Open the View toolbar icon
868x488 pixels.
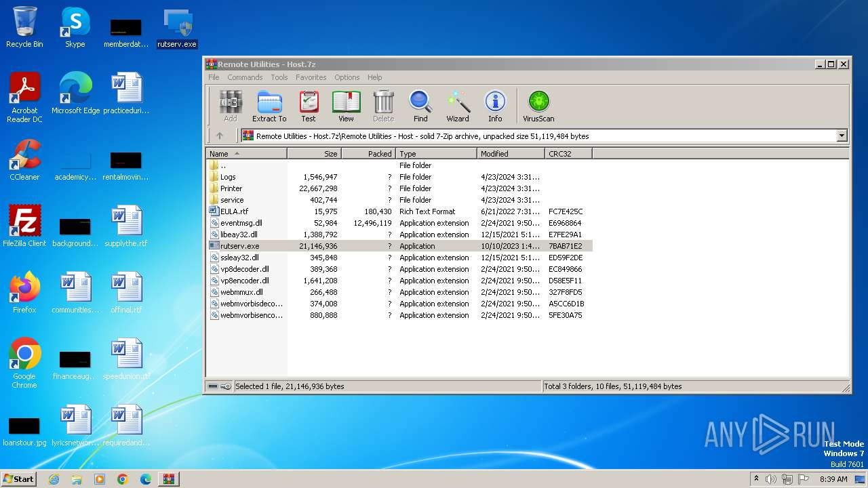(x=346, y=106)
